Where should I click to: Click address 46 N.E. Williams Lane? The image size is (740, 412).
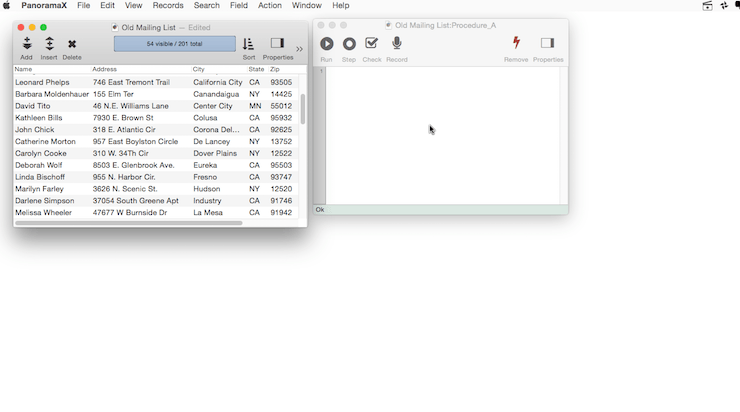point(131,106)
